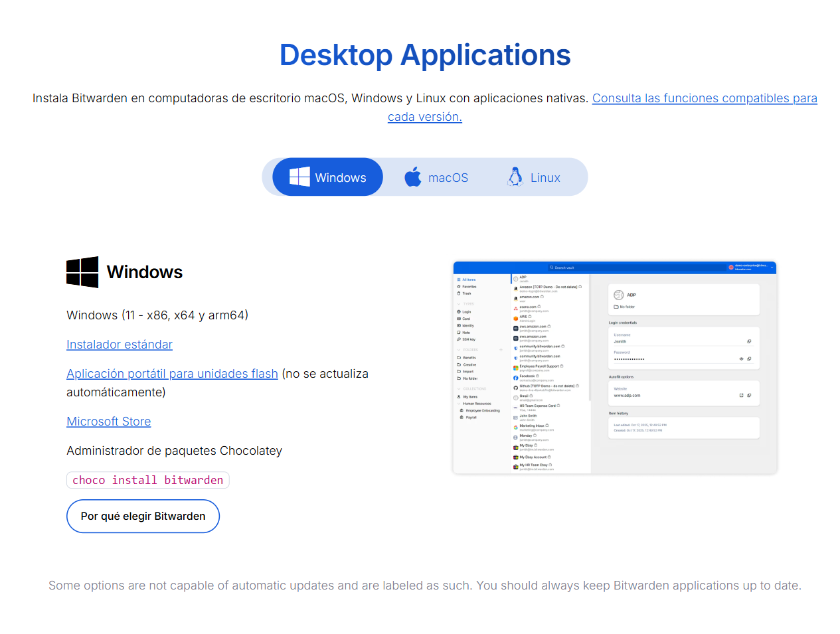840x634 pixels.
Task: Click the 'Desktop Applications' heading
Action: (x=425, y=55)
